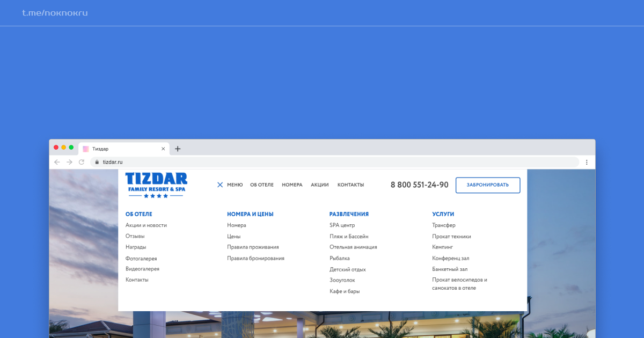Click the ЗАБРОНИРОВАТЬ button
The image size is (644, 338).
(488, 185)
